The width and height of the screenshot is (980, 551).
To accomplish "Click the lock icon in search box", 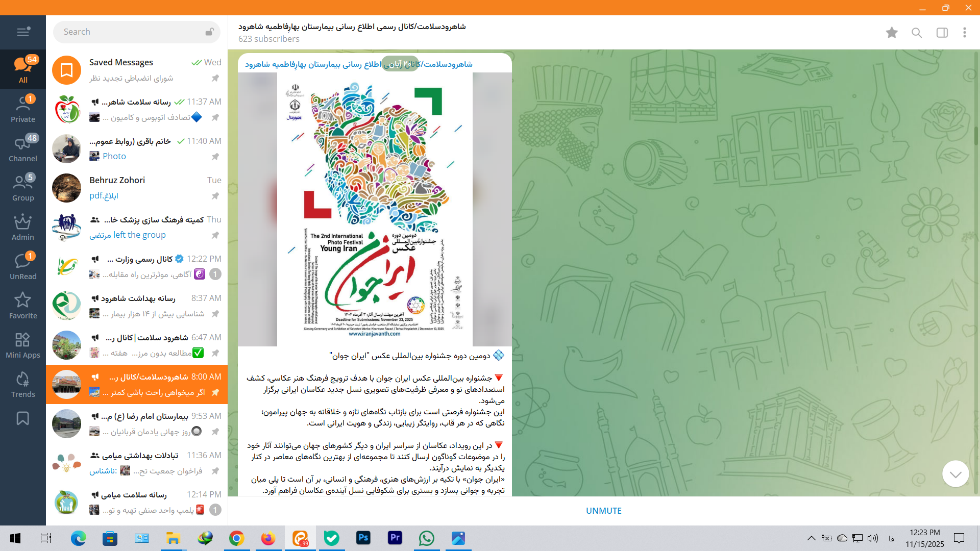I will [x=209, y=32].
